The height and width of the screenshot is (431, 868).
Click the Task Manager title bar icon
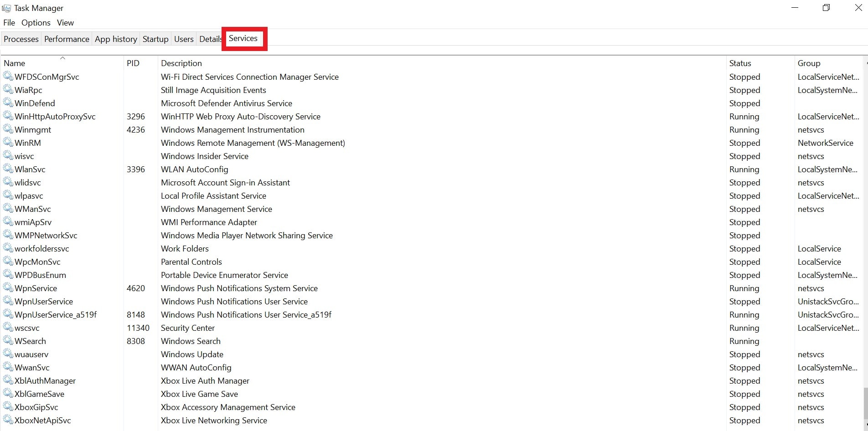[x=6, y=8]
